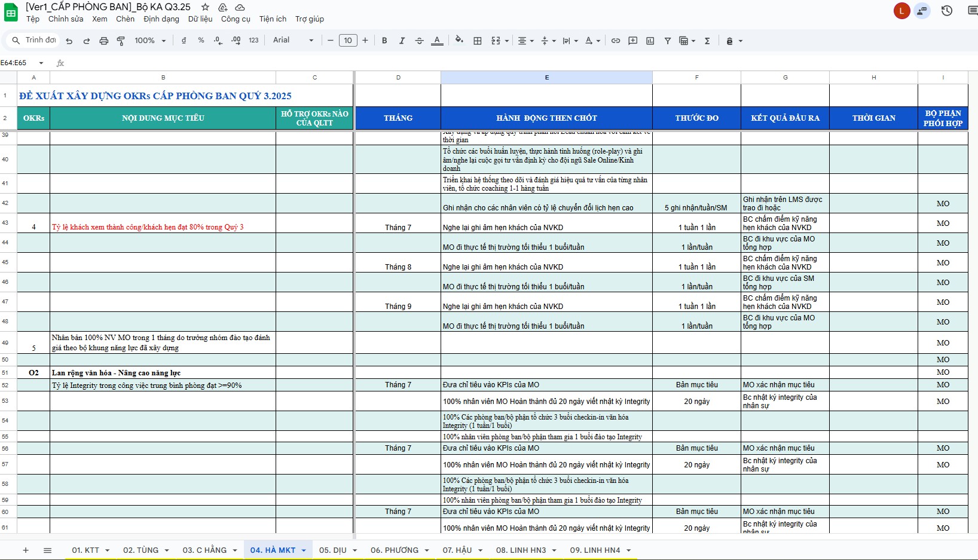The width and height of the screenshot is (978, 560).
Task: Open the insert chart tool
Action: [650, 41]
